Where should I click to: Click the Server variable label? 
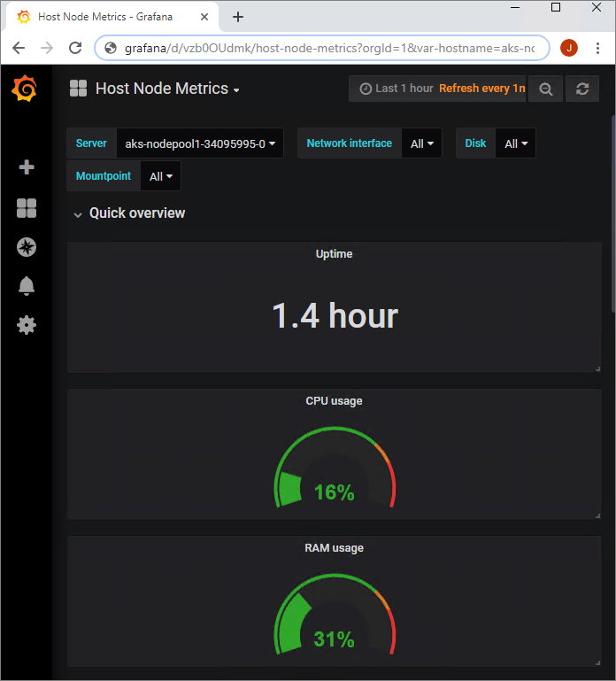(91, 143)
